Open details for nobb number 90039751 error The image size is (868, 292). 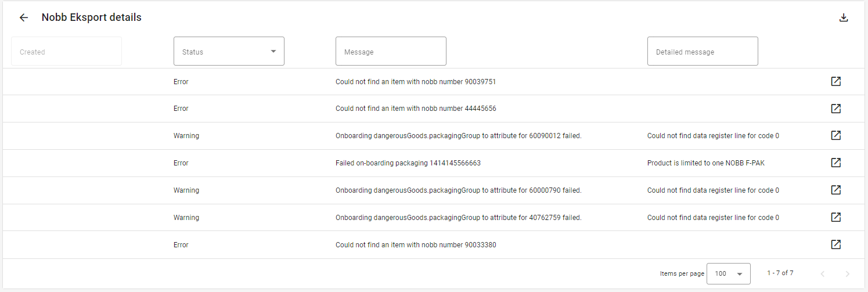[836, 81]
